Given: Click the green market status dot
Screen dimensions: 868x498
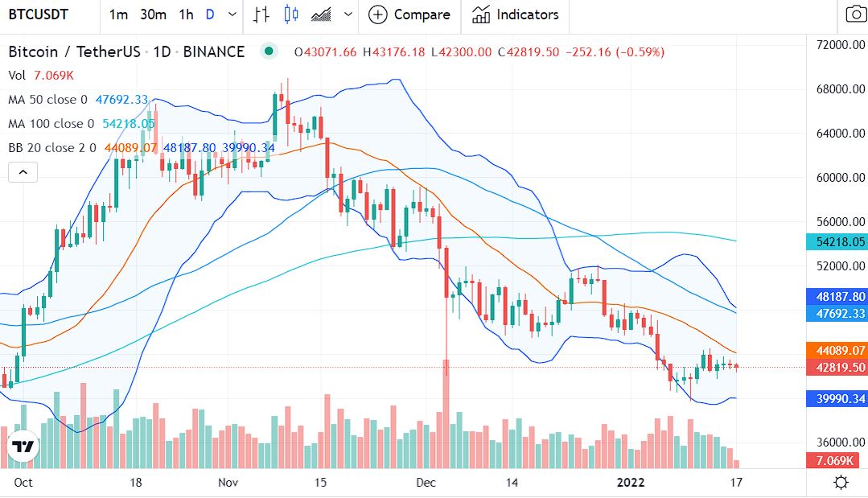Looking at the screenshot, I should click(269, 51).
